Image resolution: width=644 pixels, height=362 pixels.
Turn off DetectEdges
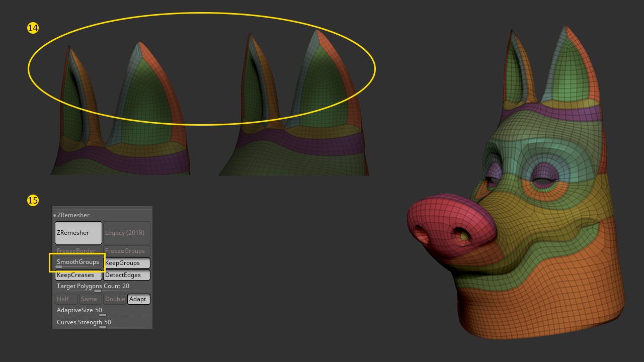point(126,275)
